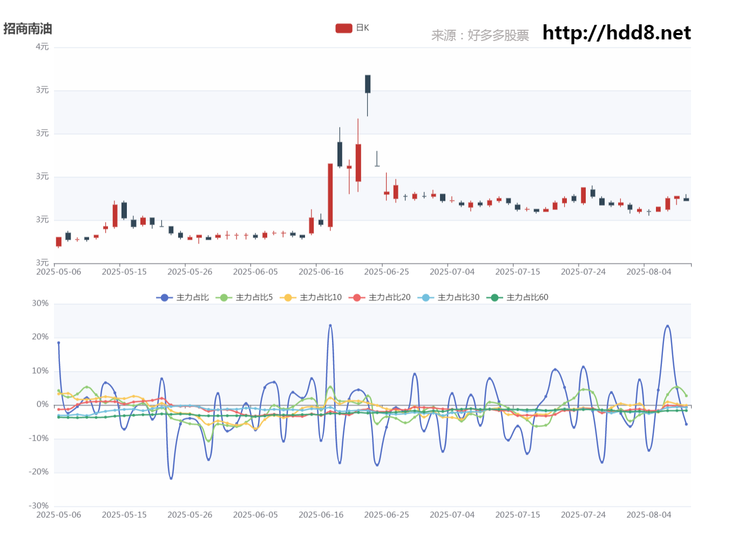Click the 2025-06-16 date label on the top chart
This screenshot has width=738, height=560.
321,272
